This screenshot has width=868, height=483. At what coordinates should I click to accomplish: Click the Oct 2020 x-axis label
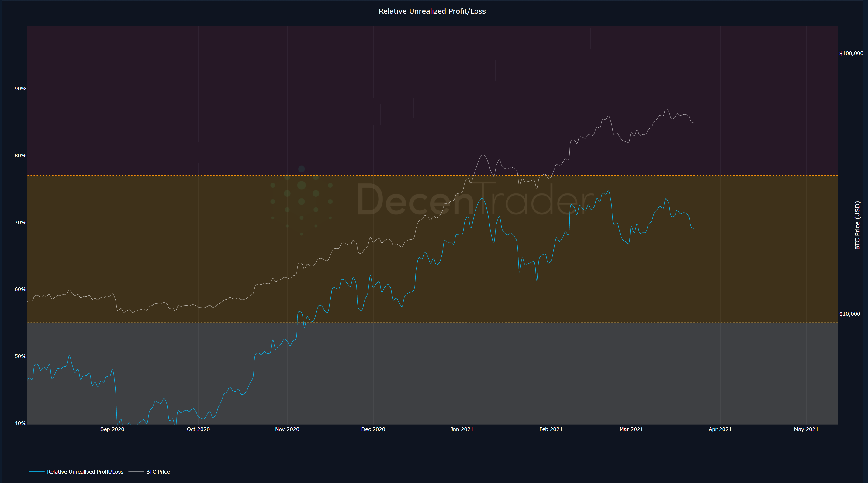point(198,429)
